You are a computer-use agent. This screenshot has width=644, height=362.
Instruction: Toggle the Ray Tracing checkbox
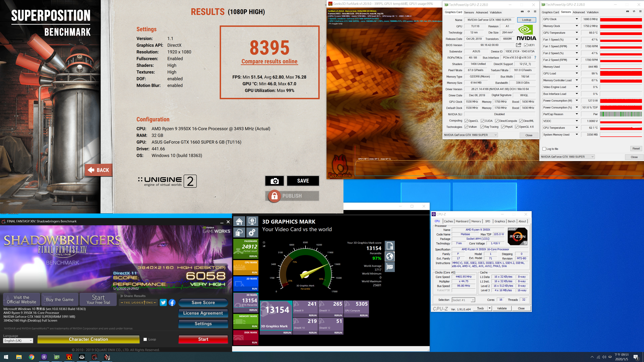(482, 127)
